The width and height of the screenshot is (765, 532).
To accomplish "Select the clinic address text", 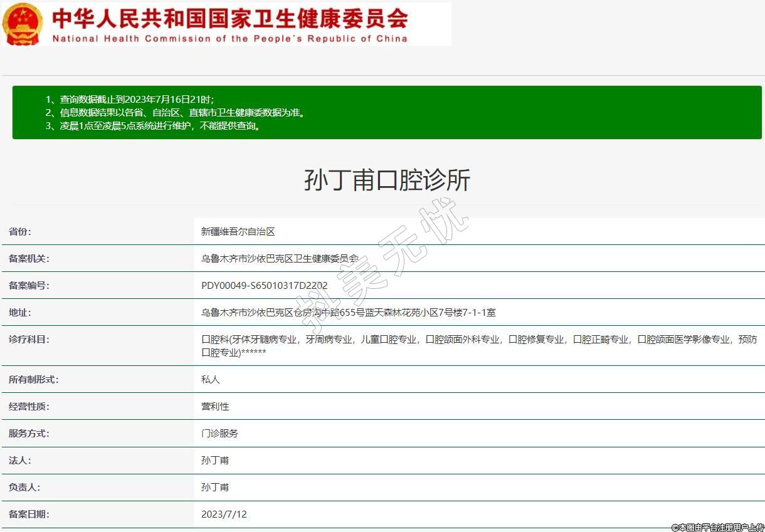I will tap(348, 313).
